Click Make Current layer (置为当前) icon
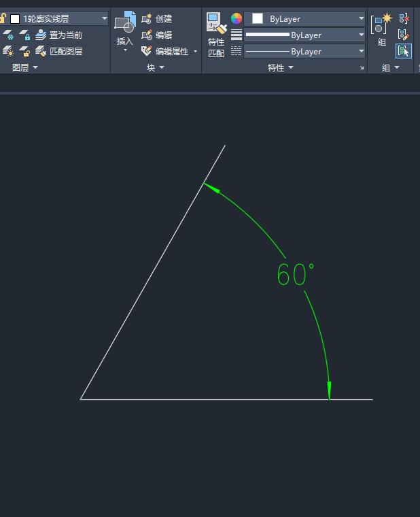Screen dimensions: 420x517 tap(41, 35)
